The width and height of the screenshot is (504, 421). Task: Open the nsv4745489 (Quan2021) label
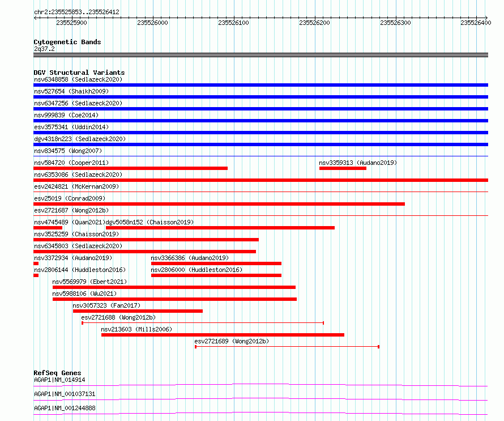70,222
